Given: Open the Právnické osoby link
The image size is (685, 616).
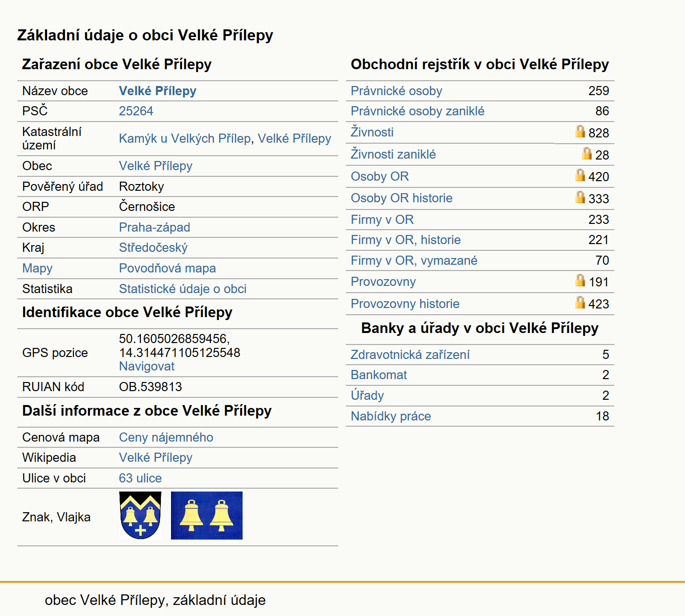Looking at the screenshot, I should (x=396, y=91).
